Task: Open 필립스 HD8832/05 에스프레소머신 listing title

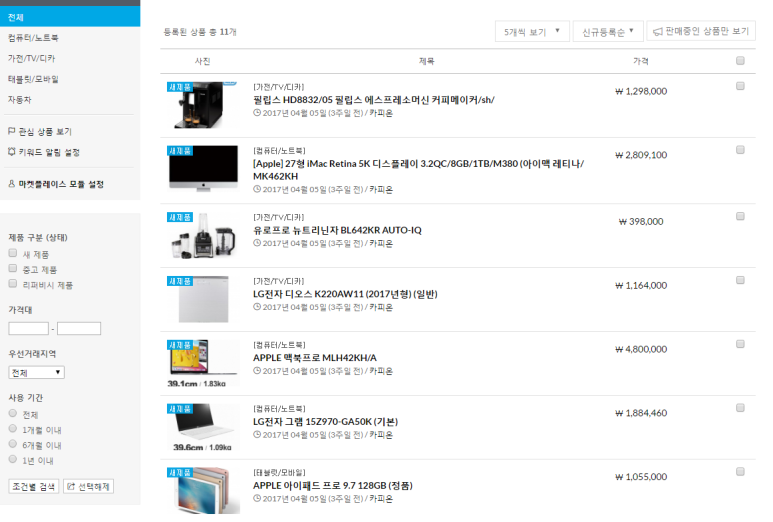Action: click(x=374, y=100)
